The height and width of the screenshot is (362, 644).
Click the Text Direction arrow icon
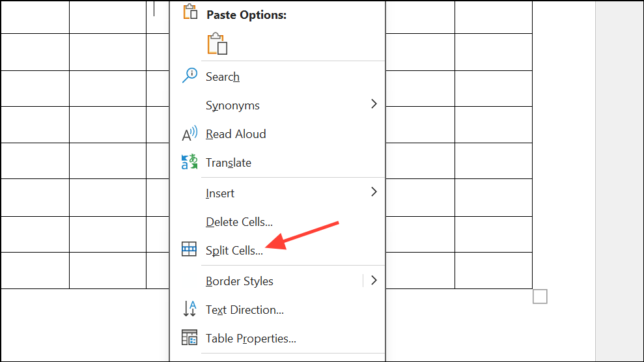tap(189, 309)
